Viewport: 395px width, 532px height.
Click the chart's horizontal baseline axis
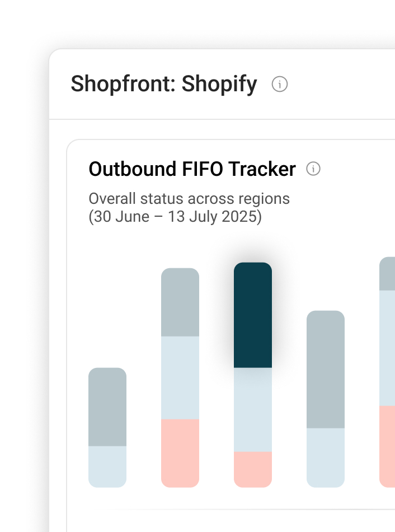(x=252, y=509)
